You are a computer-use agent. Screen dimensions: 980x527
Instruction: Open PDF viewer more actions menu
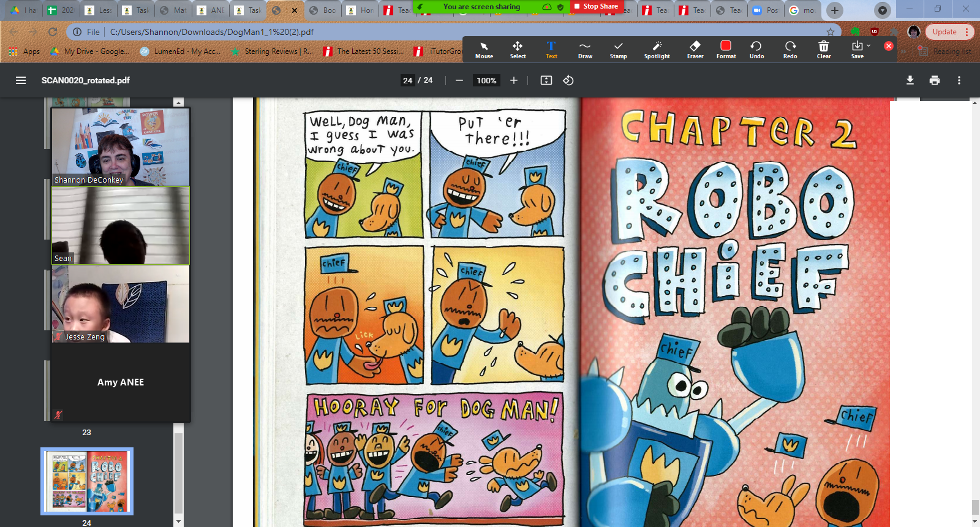click(959, 80)
